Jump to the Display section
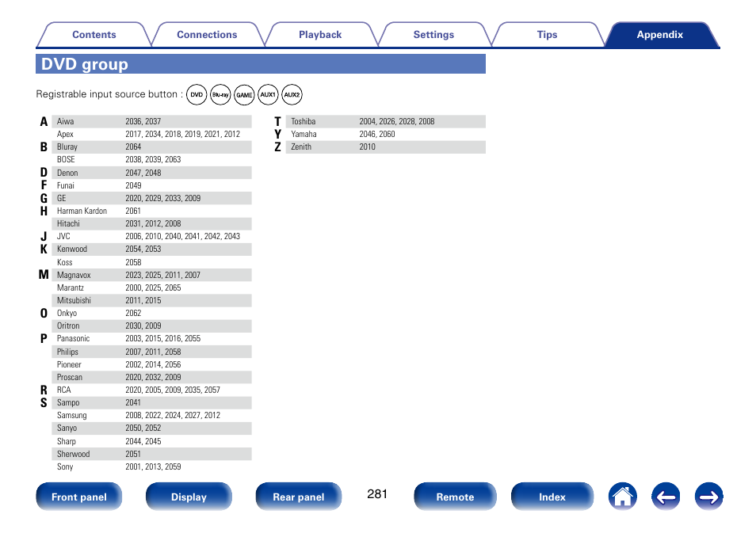756x533 pixels. coord(189,497)
